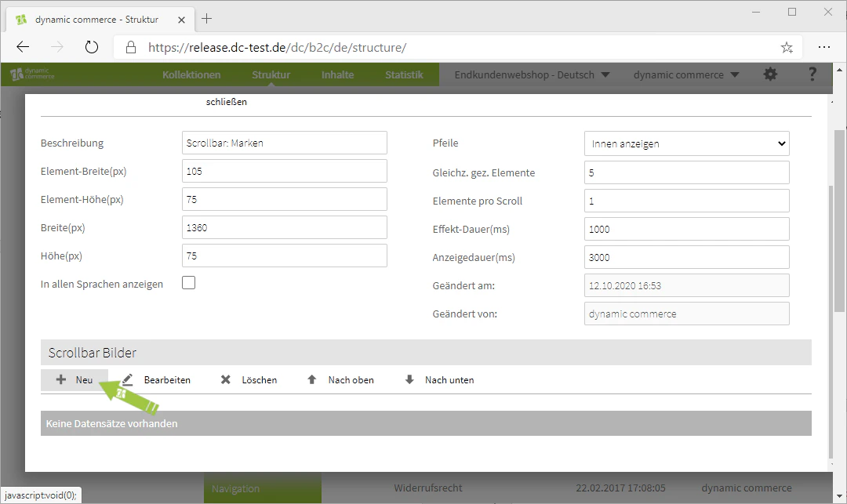Click the Neu plus icon
The image size is (847, 504).
point(61,380)
